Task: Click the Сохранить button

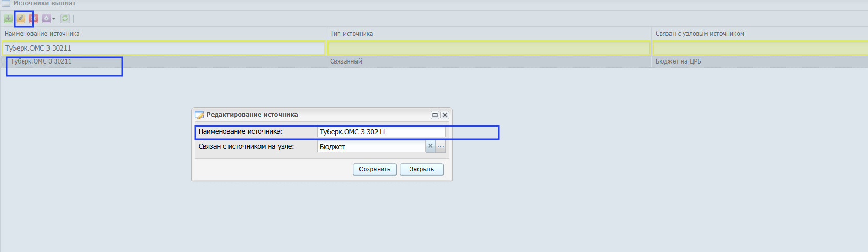Action: [374, 169]
